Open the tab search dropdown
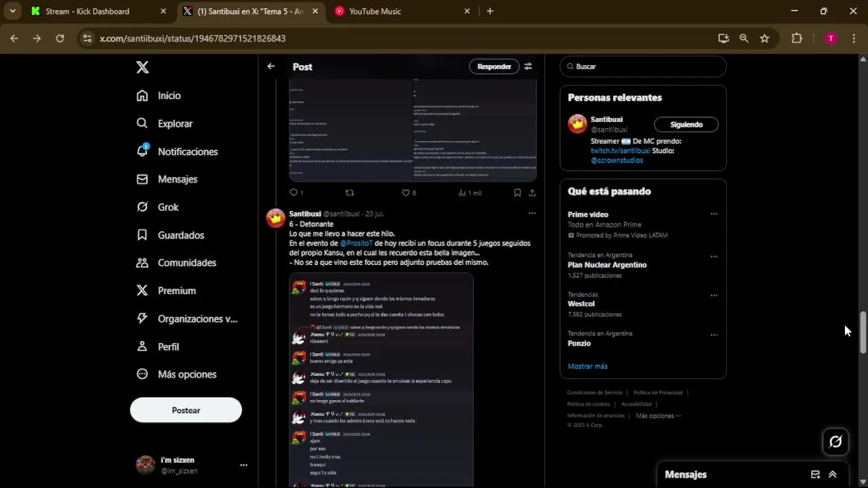The height and width of the screenshot is (488, 868). point(12,11)
